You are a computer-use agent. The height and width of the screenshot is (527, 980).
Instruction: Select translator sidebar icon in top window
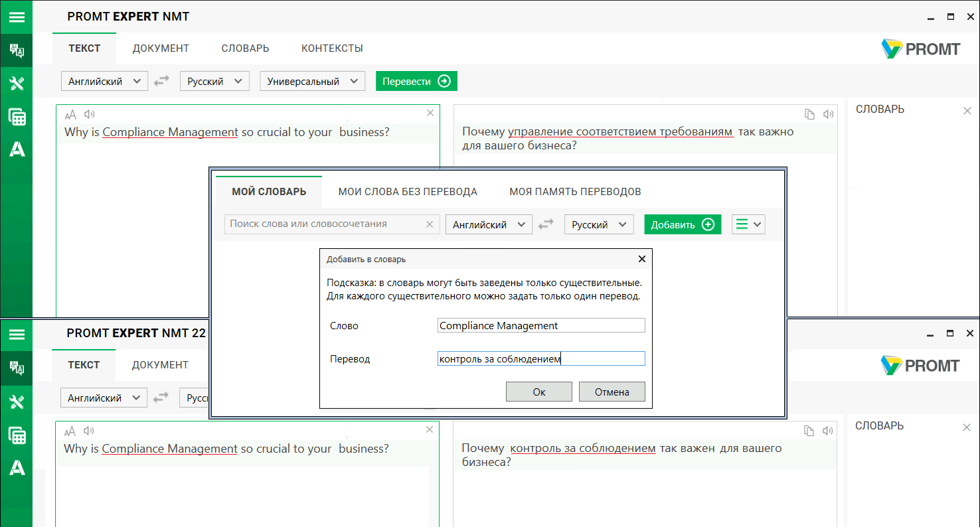click(17, 50)
